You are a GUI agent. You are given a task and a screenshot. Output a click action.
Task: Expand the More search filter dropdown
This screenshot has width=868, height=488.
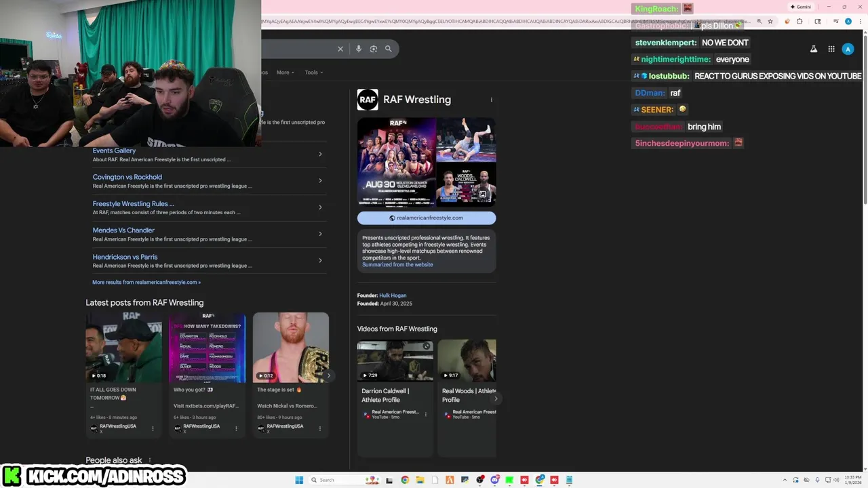285,73
